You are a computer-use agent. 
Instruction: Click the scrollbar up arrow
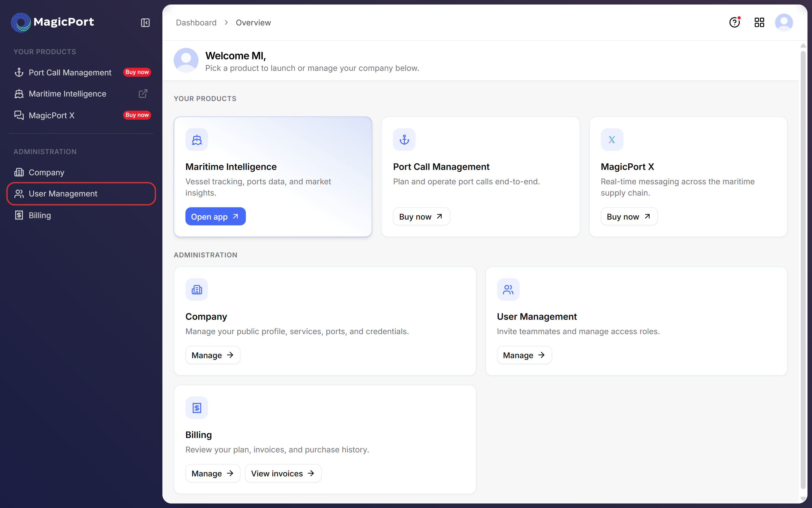[803, 45]
